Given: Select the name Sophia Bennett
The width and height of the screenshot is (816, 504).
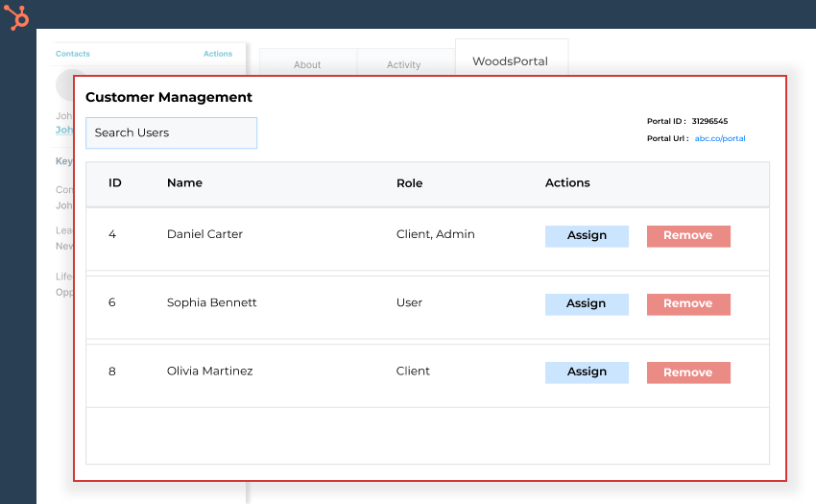Looking at the screenshot, I should pos(212,302).
